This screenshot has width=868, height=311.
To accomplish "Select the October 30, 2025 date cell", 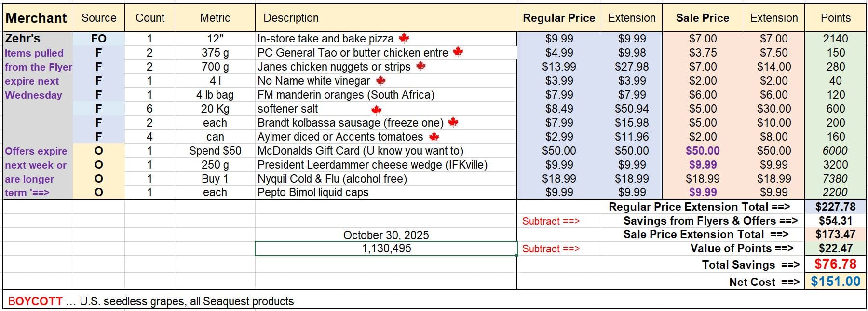I will (386, 235).
